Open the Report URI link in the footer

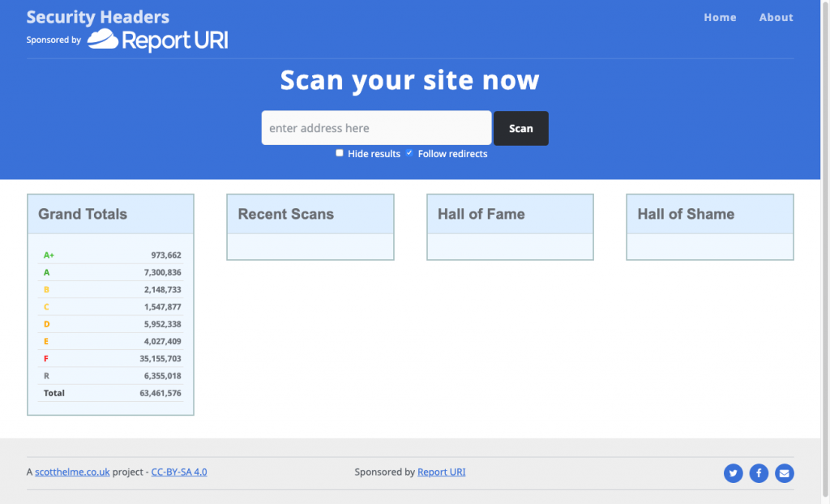[x=441, y=472]
